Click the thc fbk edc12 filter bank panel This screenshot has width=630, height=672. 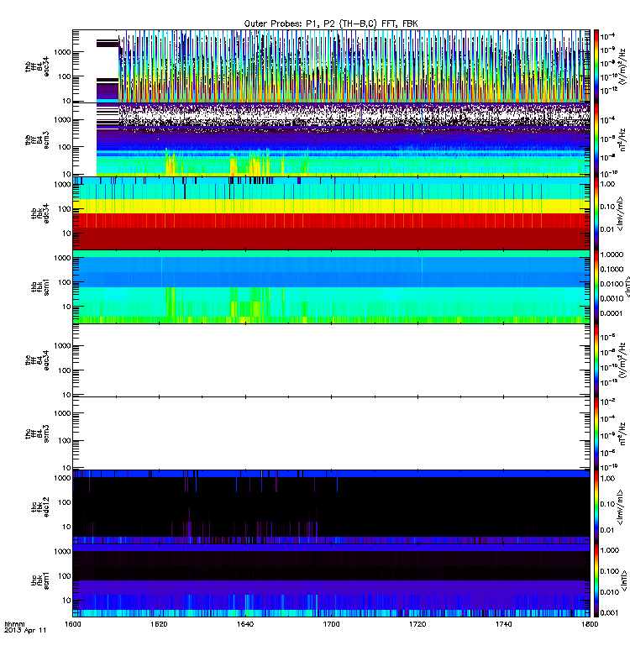331,507
